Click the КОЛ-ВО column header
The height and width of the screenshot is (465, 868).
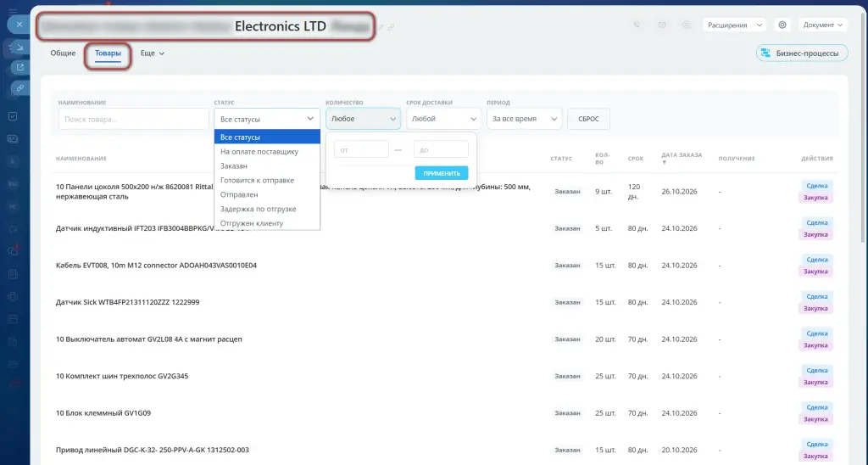(603, 159)
